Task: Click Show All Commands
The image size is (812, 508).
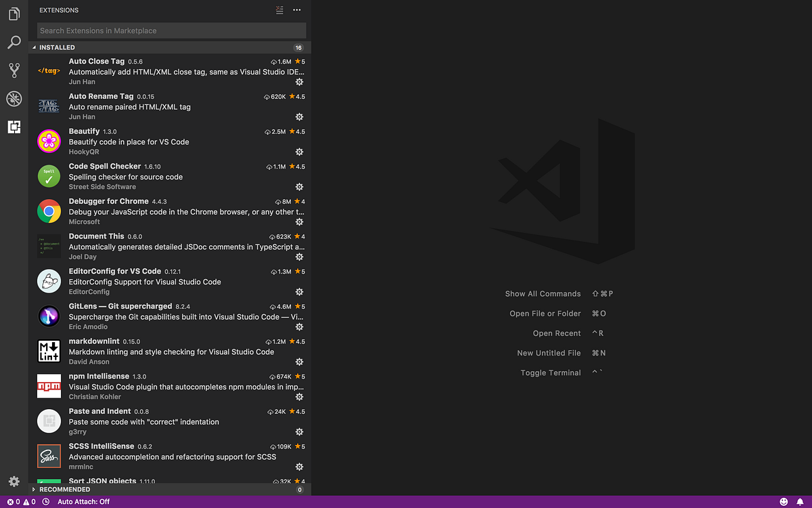Action: click(x=543, y=293)
